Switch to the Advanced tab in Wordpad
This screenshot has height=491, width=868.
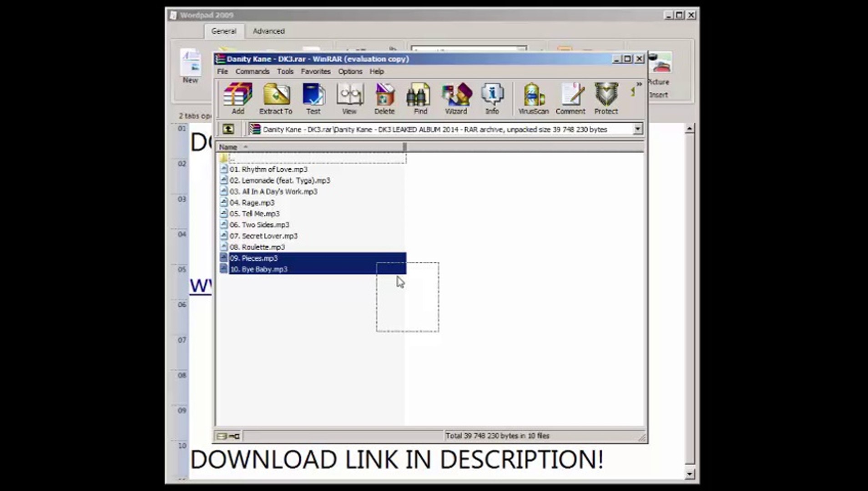point(269,31)
